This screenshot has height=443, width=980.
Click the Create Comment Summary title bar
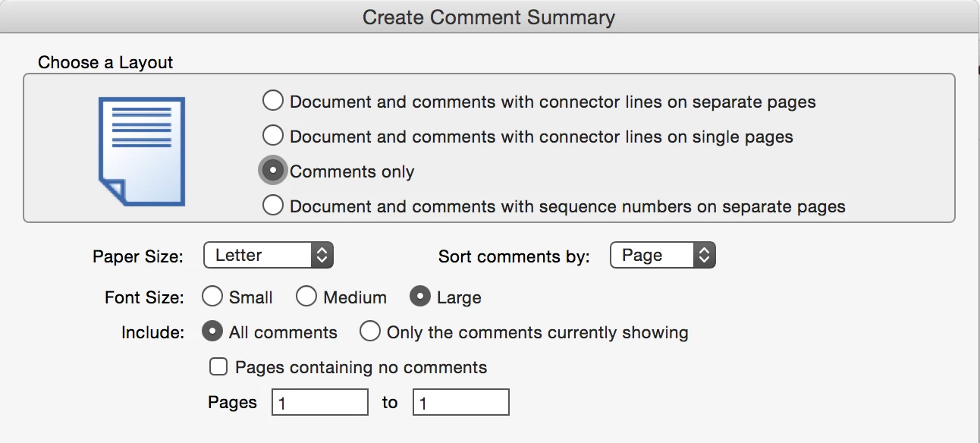(488, 17)
